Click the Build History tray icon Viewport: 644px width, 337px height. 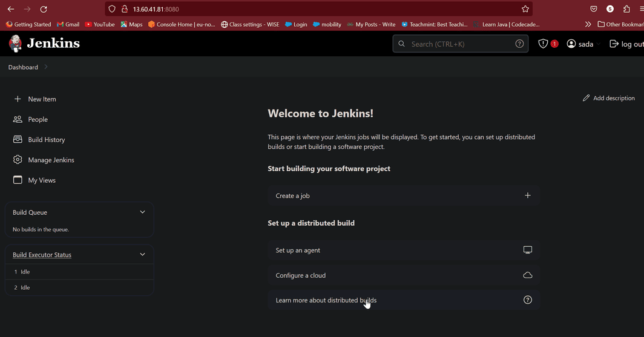point(18,140)
